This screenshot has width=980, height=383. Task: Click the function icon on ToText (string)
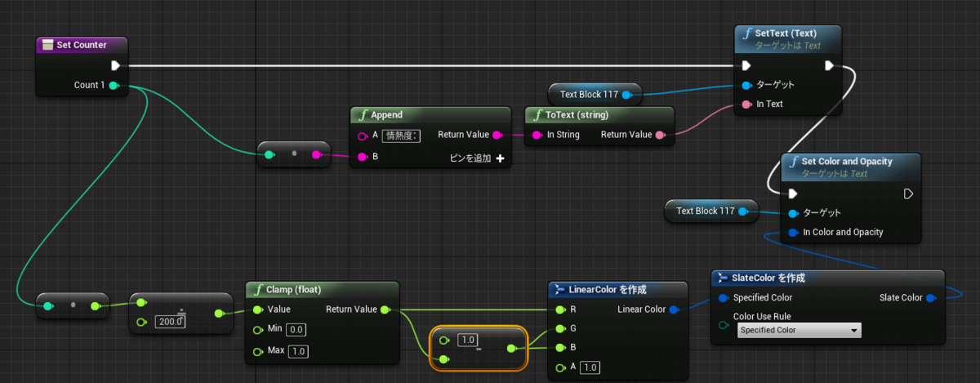(537, 115)
